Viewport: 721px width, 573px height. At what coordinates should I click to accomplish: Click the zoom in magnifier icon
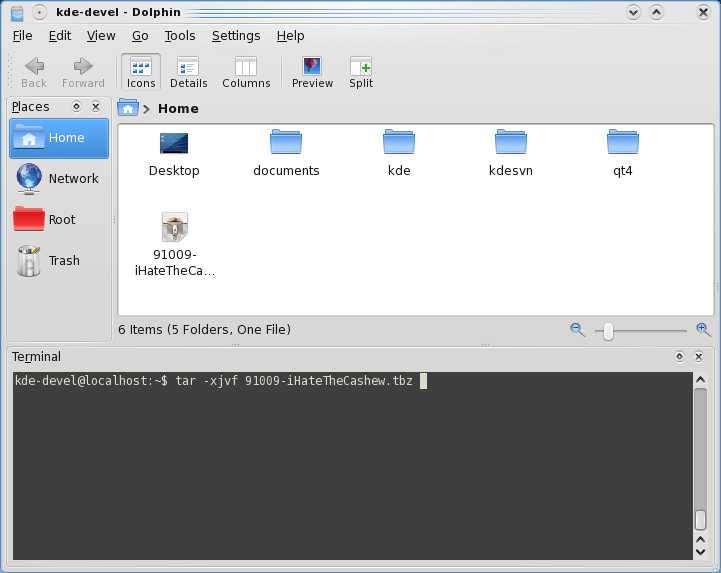click(703, 329)
